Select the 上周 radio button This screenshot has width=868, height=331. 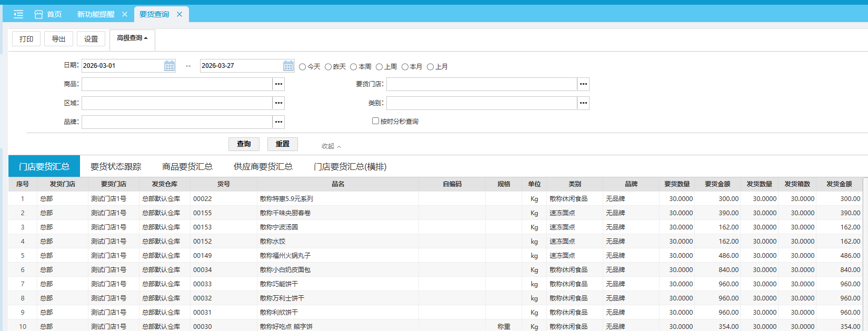click(x=379, y=67)
